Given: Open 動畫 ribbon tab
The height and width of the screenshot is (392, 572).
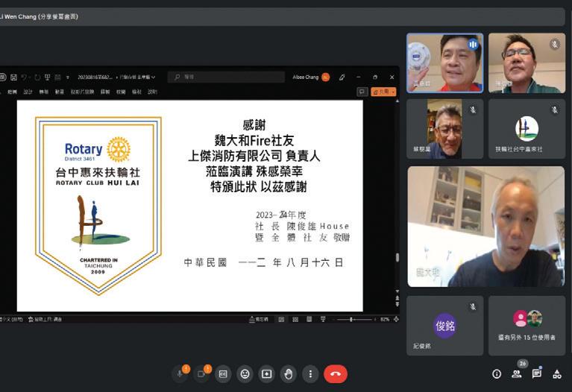Looking at the screenshot, I should (x=60, y=92).
